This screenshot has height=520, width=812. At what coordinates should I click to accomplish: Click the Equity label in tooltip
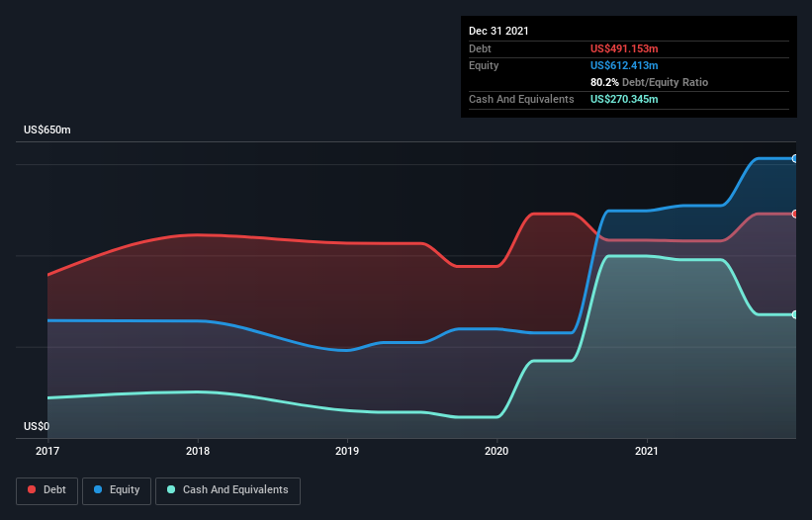pyautogui.click(x=484, y=65)
